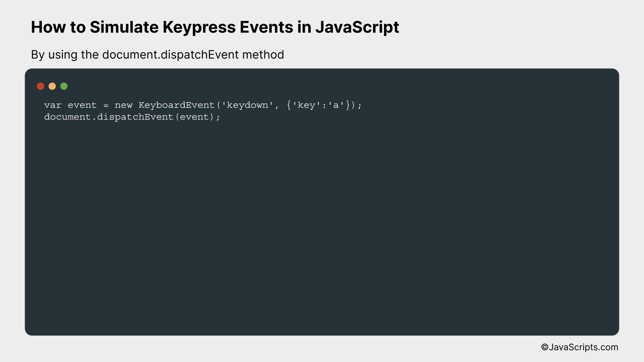Click the orange dot in code window

(x=52, y=86)
